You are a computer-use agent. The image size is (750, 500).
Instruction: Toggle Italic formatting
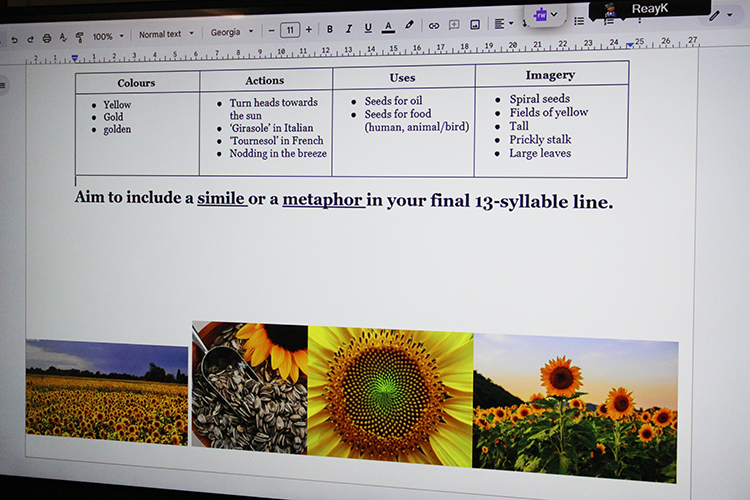coord(349,28)
